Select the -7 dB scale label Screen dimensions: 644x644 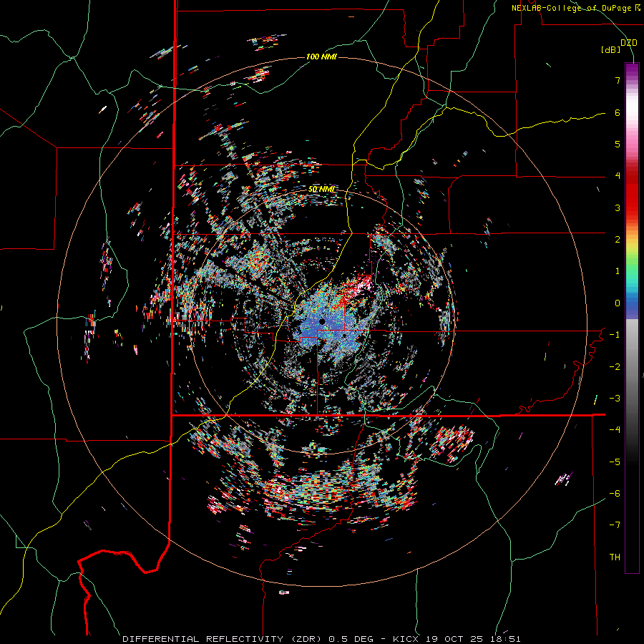pyautogui.click(x=615, y=525)
